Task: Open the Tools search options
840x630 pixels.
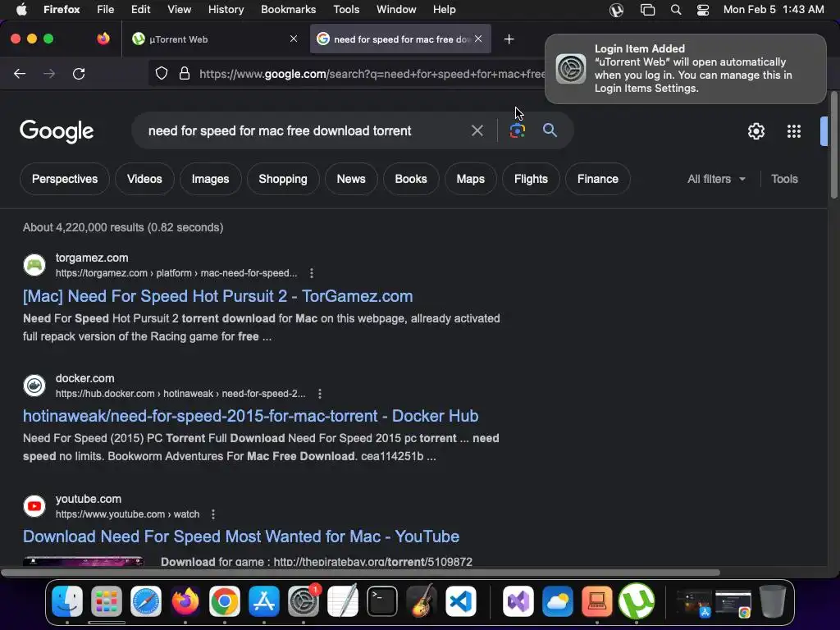Action: click(x=784, y=179)
